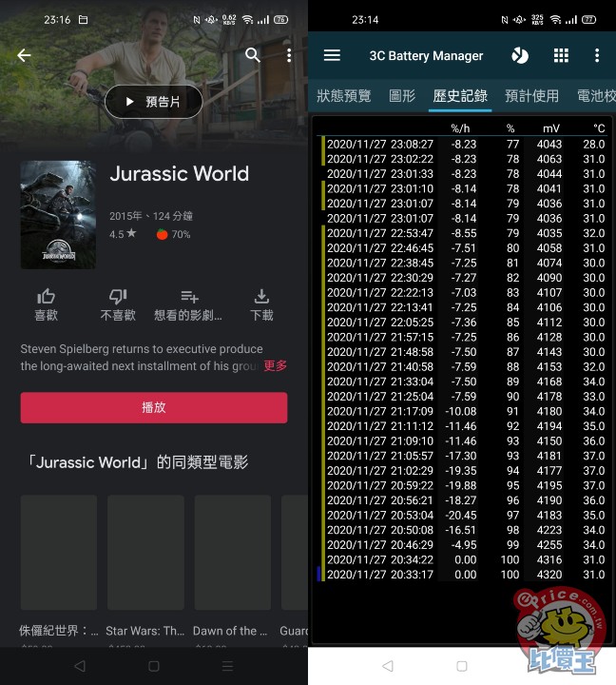616x685 pixels.
Task: Open movie page overflow menu
Action: pyautogui.click(x=289, y=55)
